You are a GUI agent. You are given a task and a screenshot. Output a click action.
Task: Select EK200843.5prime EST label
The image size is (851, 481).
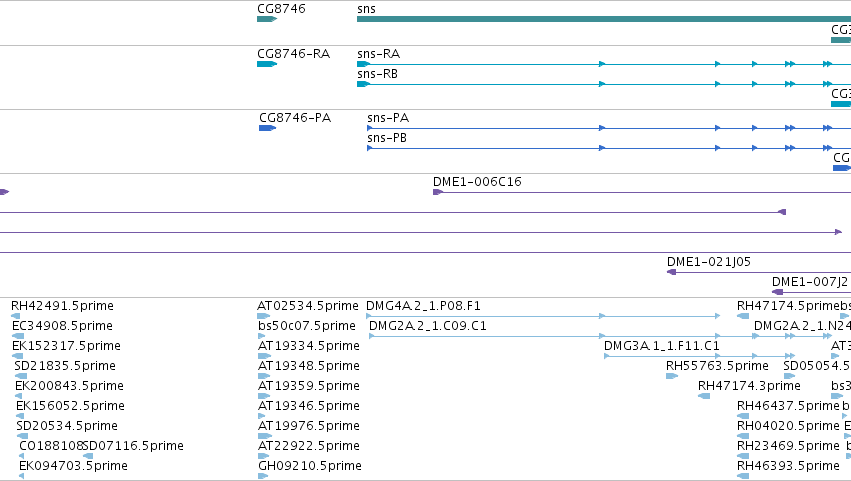pyautogui.click(x=69, y=386)
